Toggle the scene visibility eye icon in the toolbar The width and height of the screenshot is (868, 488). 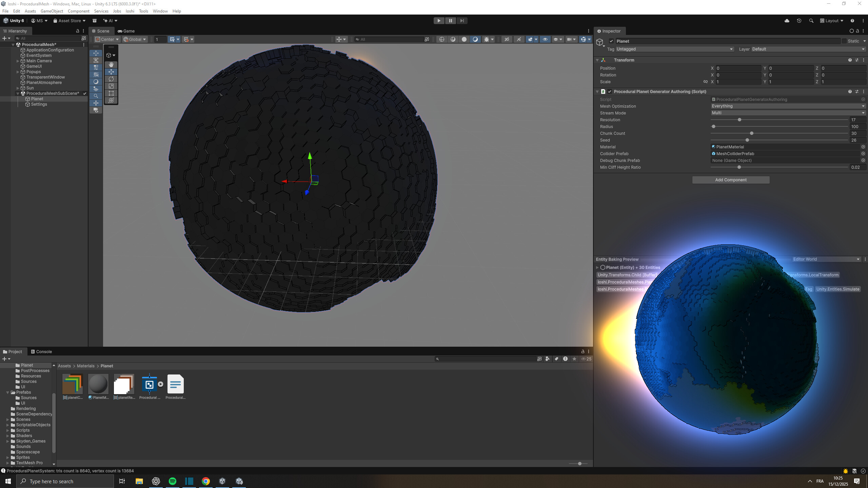pyautogui.click(x=546, y=39)
